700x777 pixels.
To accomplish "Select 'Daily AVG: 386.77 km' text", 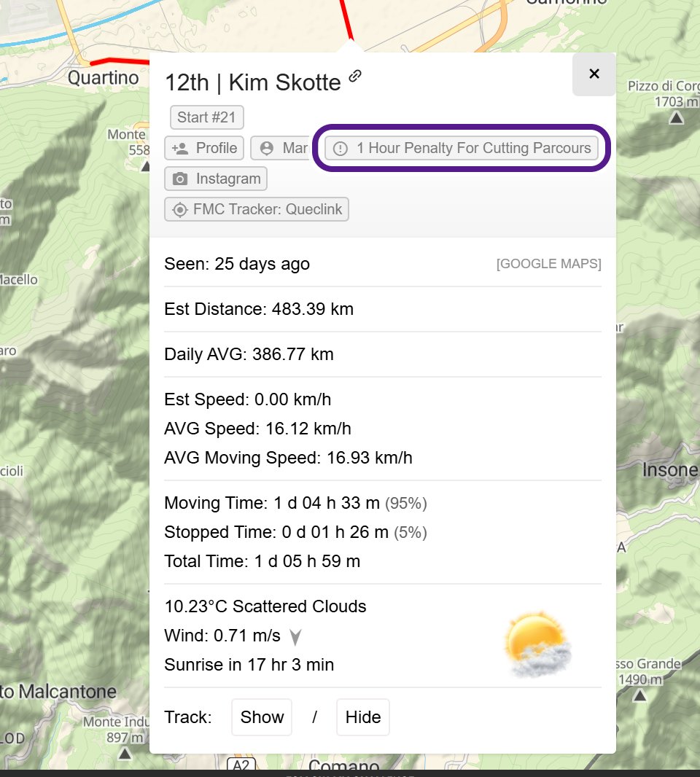I will [x=249, y=354].
